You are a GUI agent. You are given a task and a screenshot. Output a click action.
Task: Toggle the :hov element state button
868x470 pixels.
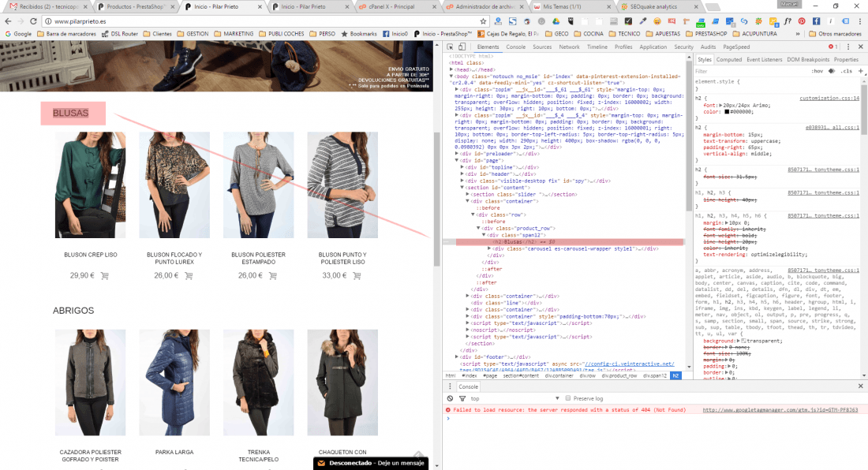[x=817, y=71]
